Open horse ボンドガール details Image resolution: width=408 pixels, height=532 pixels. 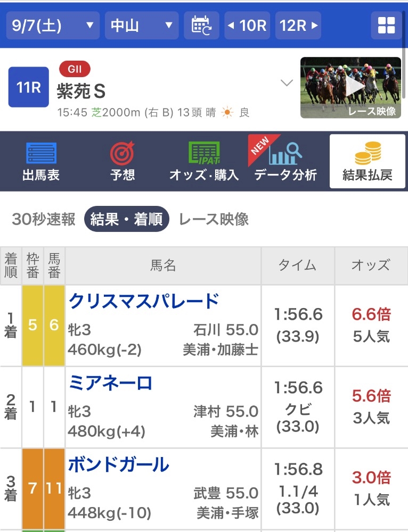point(119,465)
